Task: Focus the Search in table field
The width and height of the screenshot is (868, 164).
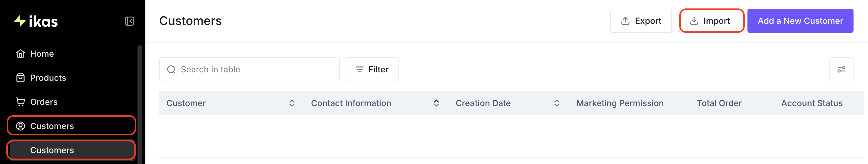Action: point(249,69)
